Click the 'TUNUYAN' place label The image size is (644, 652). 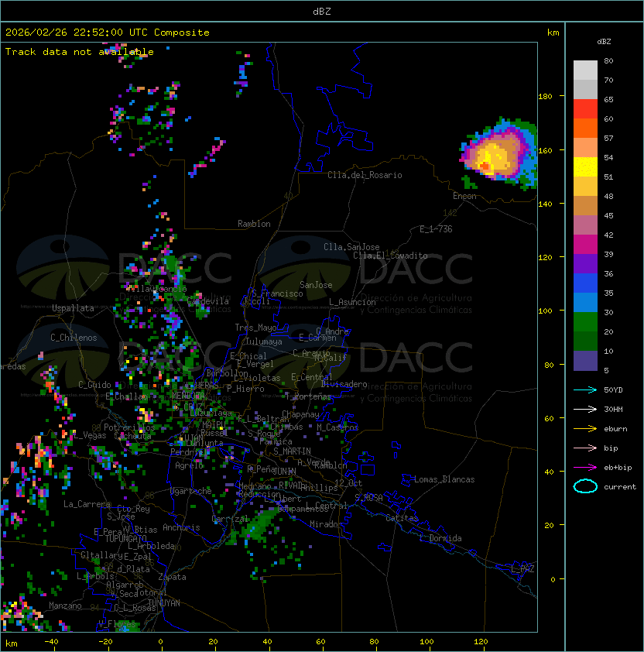pos(164,603)
